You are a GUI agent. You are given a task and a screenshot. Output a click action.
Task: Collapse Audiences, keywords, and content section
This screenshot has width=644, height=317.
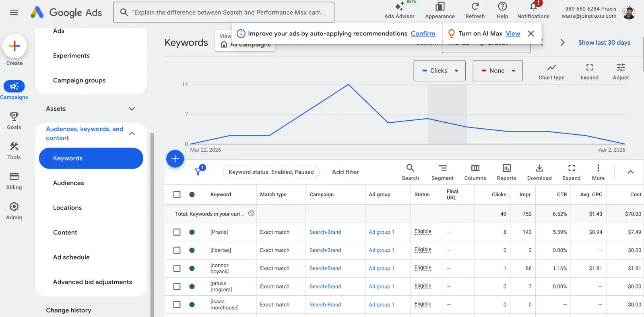pyautogui.click(x=132, y=134)
